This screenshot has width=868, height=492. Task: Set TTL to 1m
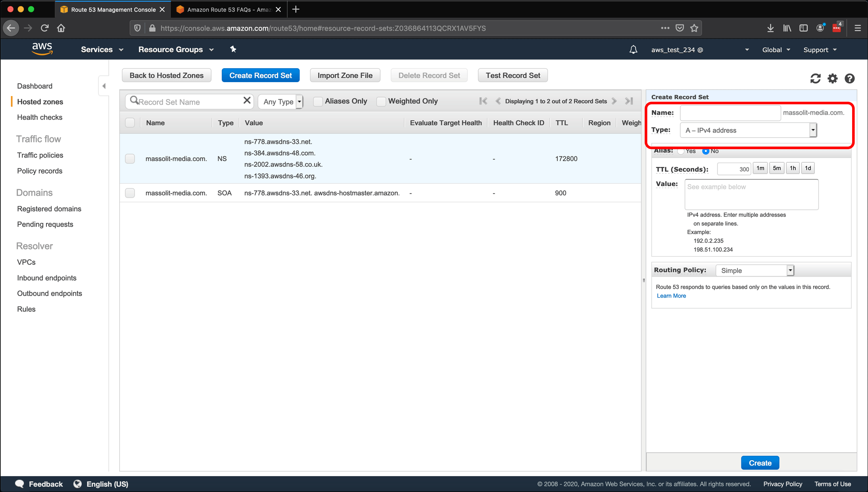760,168
